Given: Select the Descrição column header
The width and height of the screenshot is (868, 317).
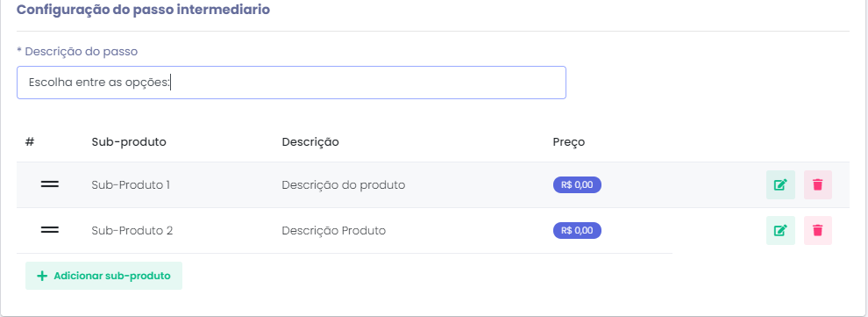Looking at the screenshot, I should tap(310, 142).
